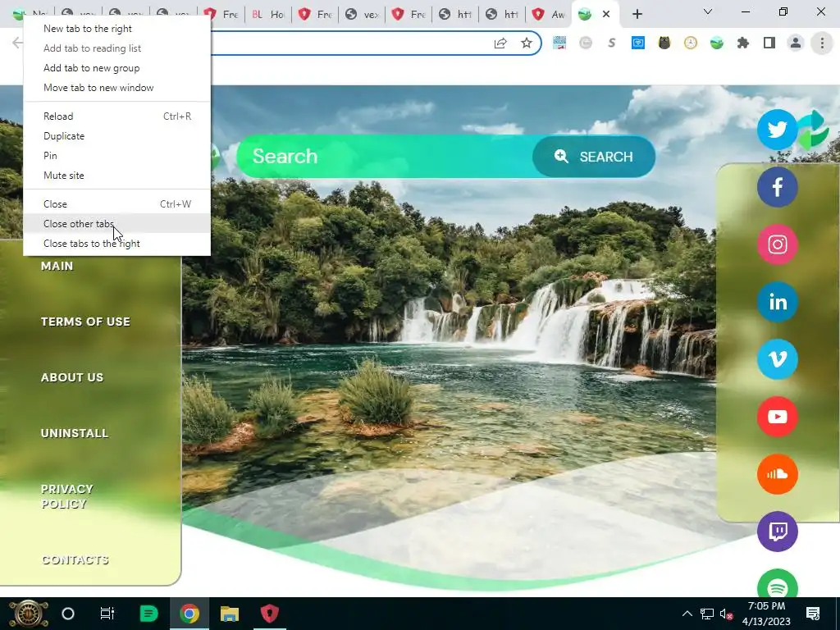Viewport: 840px width, 630px height.
Task: Open the YouTube social icon
Action: [777, 416]
